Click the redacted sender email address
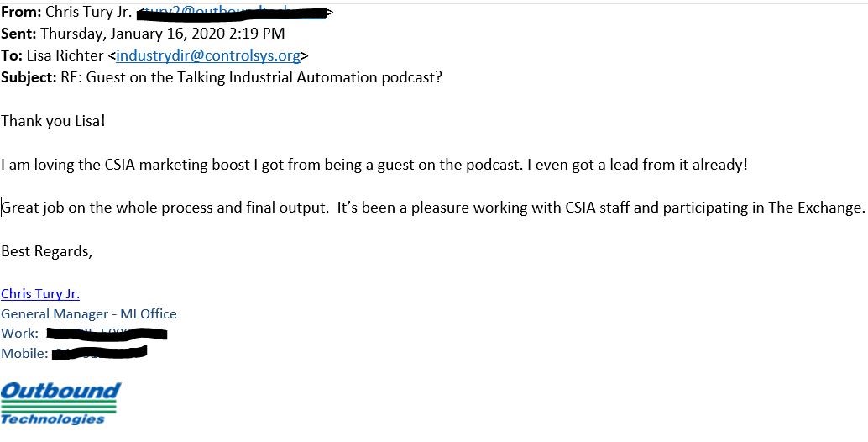The image size is (868, 442). pyautogui.click(x=234, y=13)
